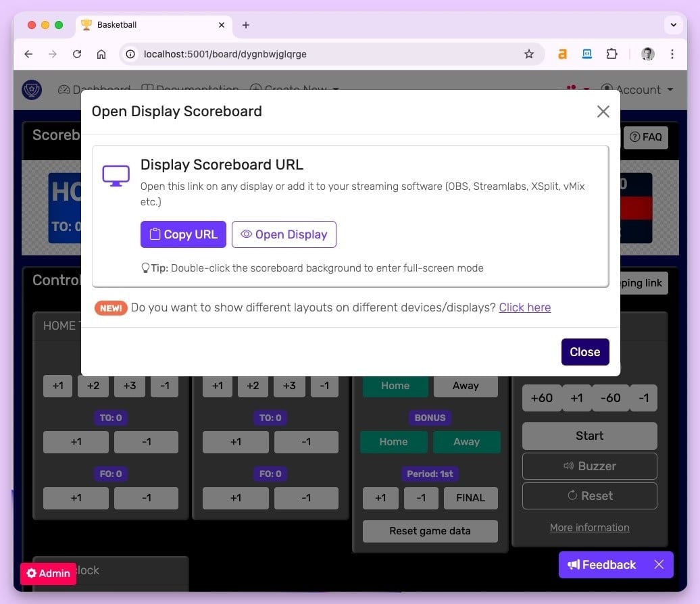Screen dimensions: 700x604
Task: Open Display with the eye icon button
Action: click(x=284, y=234)
